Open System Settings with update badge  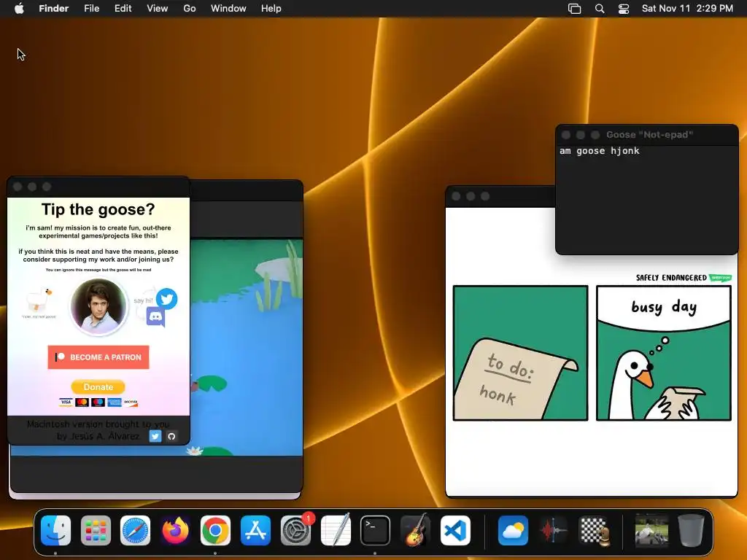point(295,530)
